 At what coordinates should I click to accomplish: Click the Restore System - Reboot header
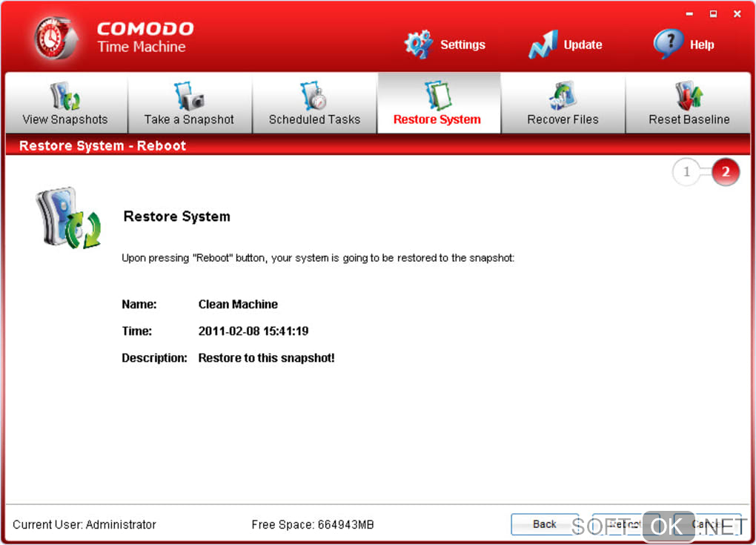click(103, 145)
